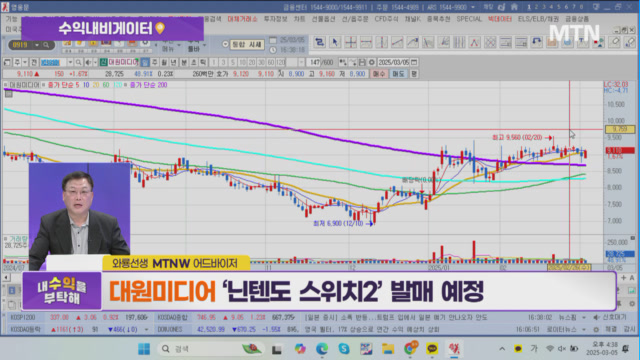The image size is (640, 360).
Task: Open the CFD주식 menu
Action: point(386,19)
